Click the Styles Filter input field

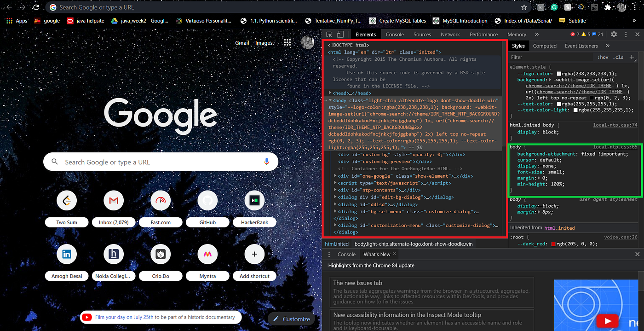(552, 57)
